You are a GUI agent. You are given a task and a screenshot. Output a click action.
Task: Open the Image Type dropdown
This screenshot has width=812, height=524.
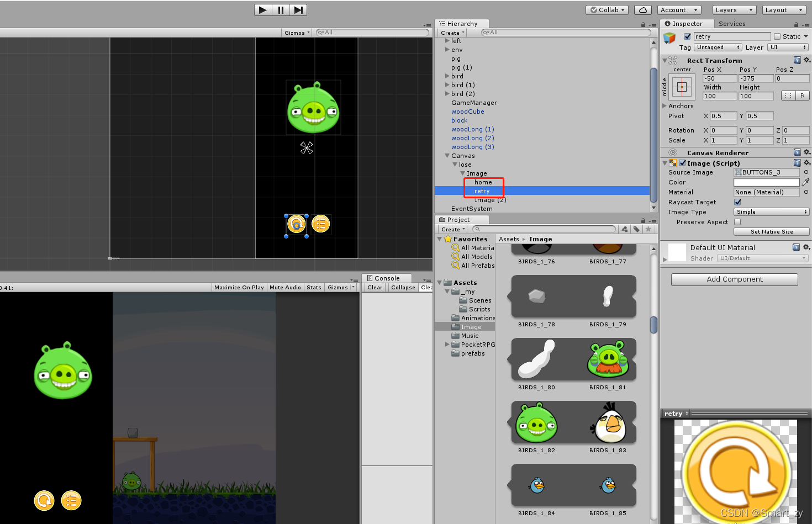tap(772, 212)
